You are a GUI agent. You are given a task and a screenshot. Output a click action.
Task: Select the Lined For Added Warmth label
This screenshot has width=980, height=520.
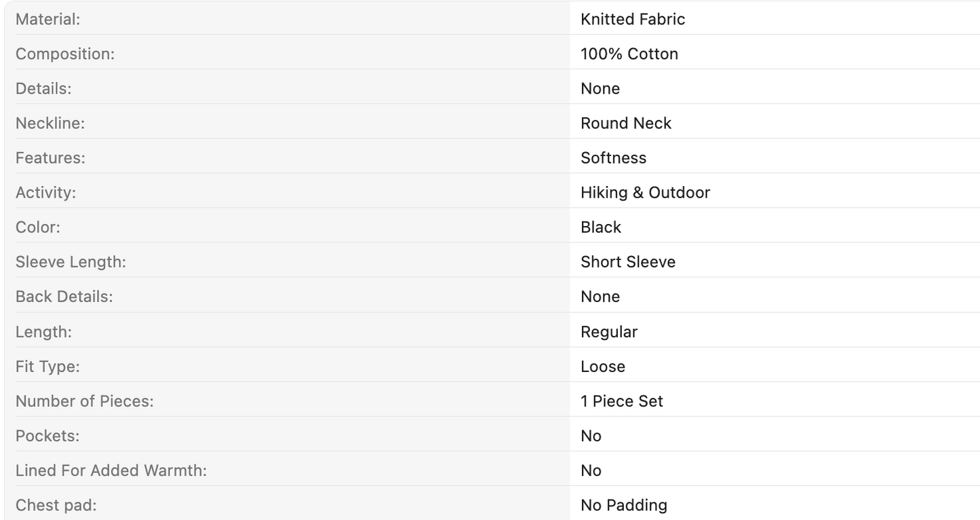(x=111, y=470)
